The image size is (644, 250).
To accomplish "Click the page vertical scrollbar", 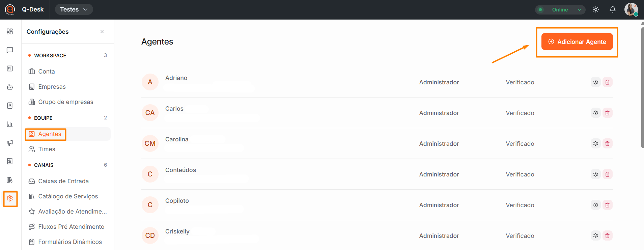I will click(642, 88).
